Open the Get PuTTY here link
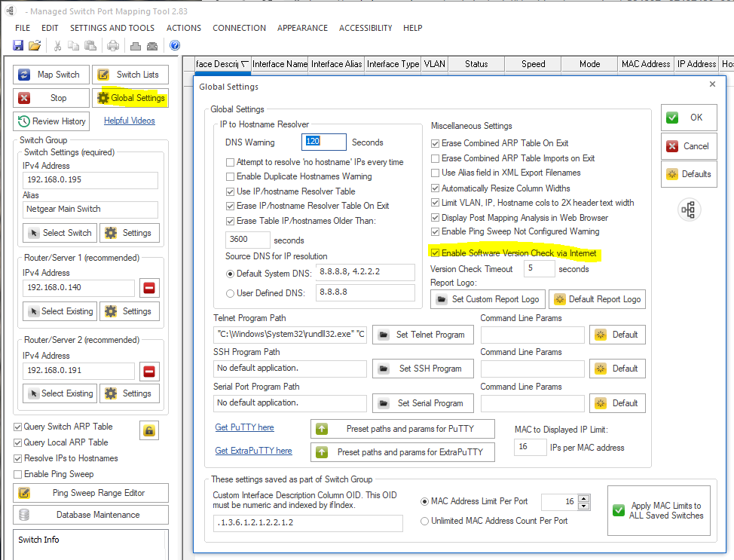 tap(244, 427)
